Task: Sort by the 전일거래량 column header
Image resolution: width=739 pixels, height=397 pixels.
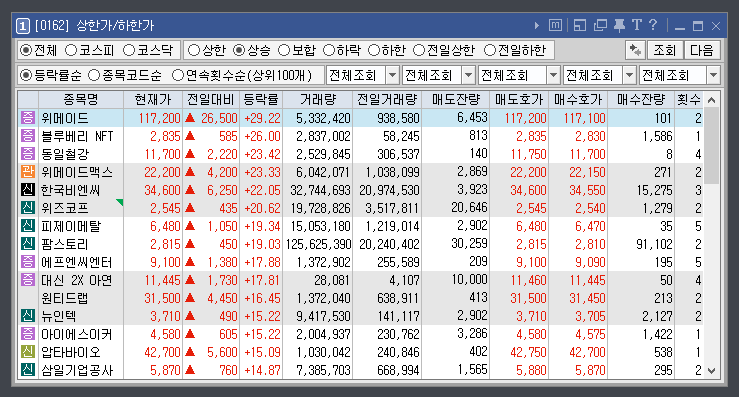Action: 387,99
